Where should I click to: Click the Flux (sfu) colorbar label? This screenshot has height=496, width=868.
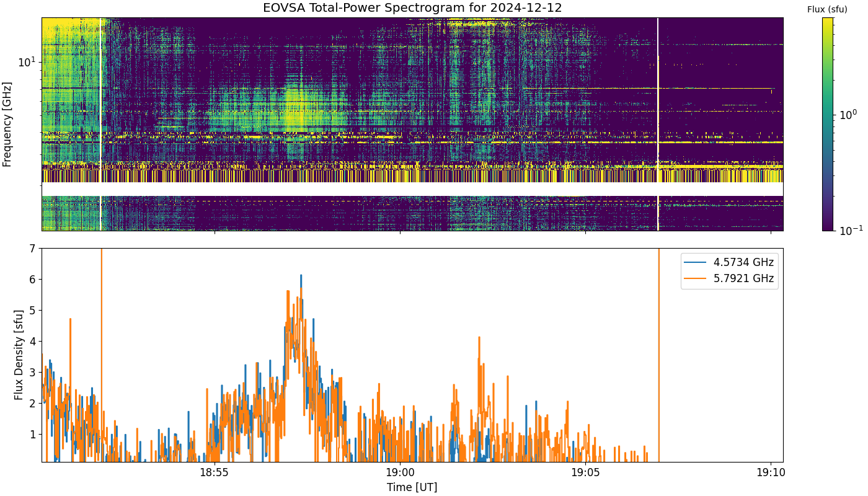827,9
